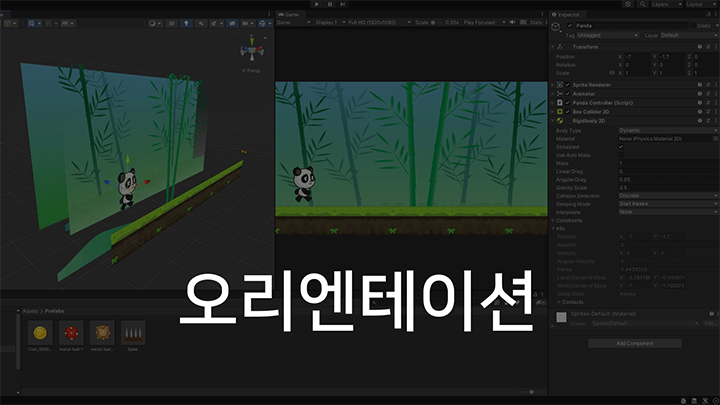
Task: Disable the Animator component checkbox
Action: coord(568,94)
